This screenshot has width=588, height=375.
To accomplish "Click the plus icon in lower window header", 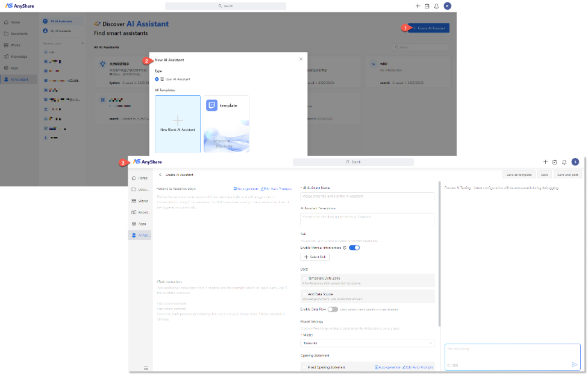I will coord(545,162).
